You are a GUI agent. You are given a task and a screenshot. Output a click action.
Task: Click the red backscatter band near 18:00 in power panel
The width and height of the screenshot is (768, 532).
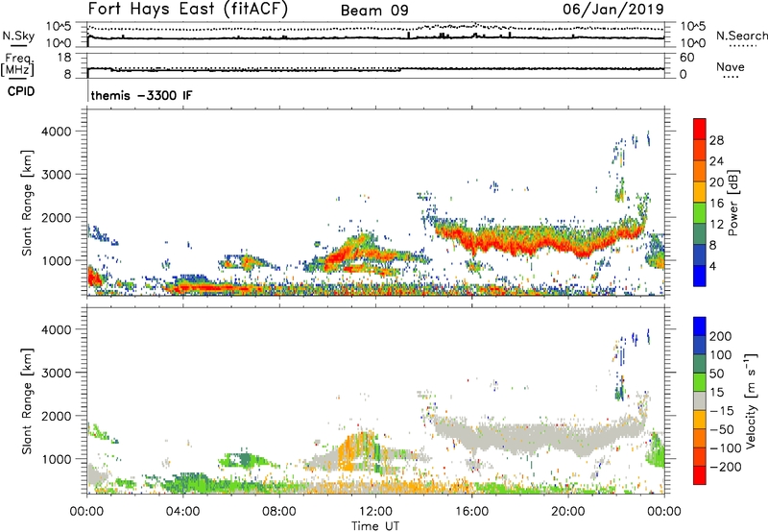[519, 244]
